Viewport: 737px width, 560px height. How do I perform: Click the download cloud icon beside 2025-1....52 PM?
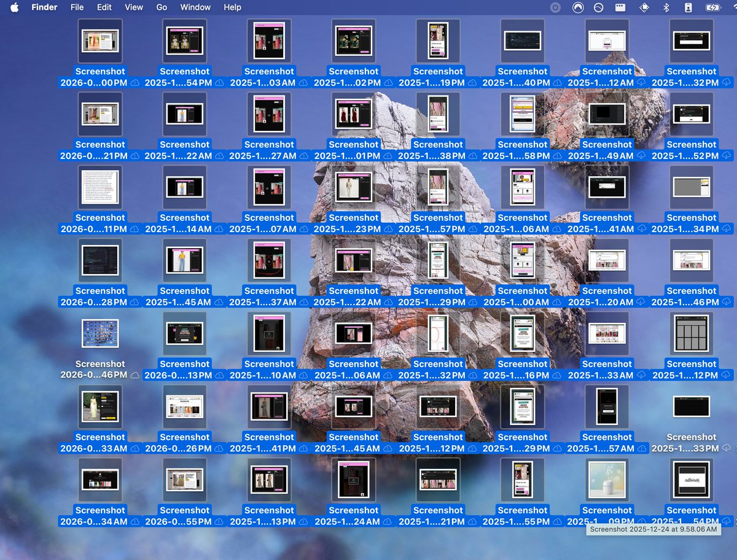click(726, 155)
